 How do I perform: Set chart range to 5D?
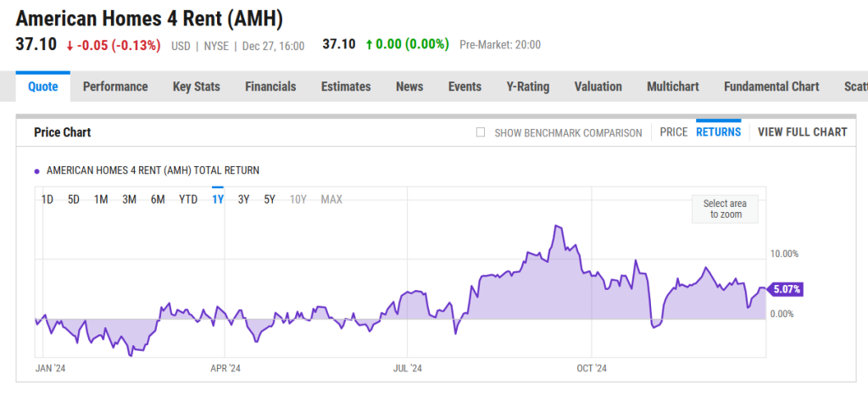[74, 199]
